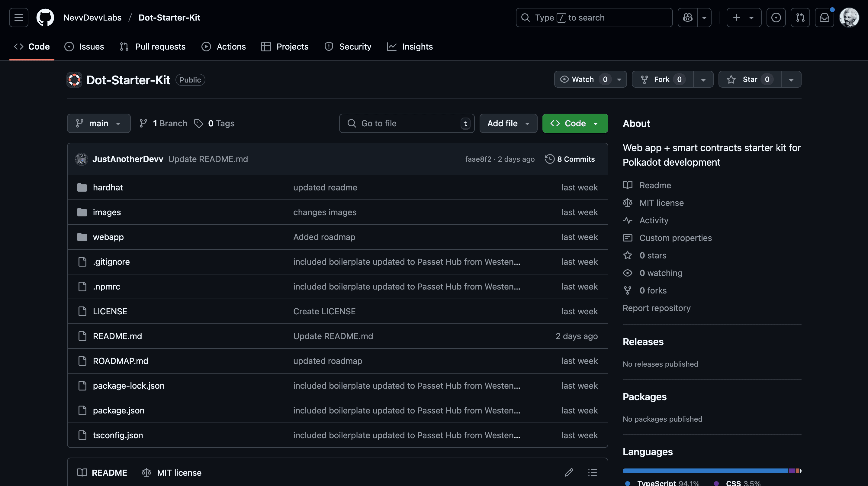Select the MIT license tab in file preview
868x486 pixels.
pyautogui.click(x=172, y=472)
